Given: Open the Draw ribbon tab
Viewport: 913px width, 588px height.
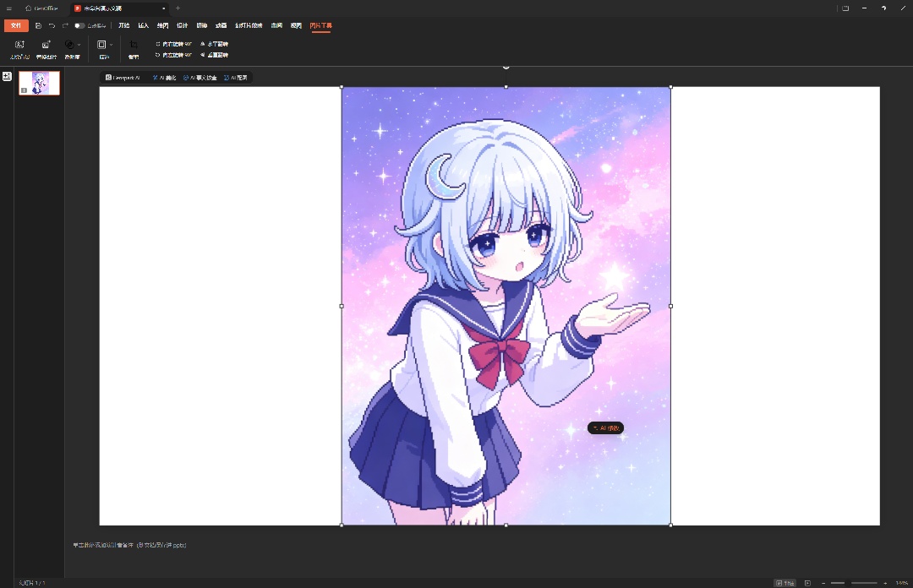Looking at the screenshot, I should (162, 25).
